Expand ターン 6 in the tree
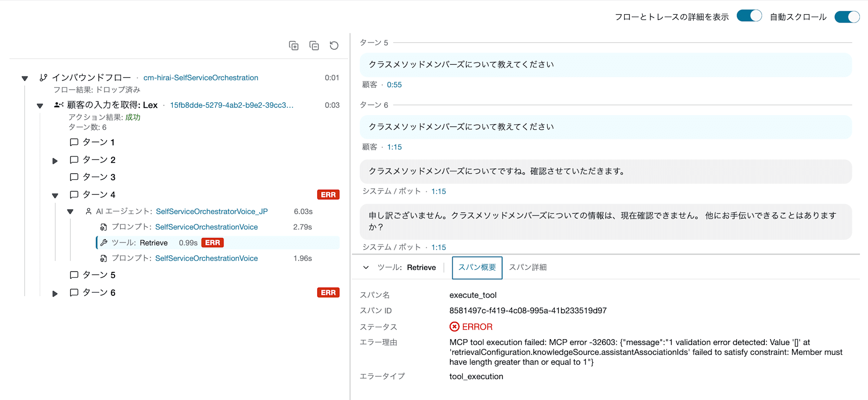 pyautogui.click(x=55, y=294)
